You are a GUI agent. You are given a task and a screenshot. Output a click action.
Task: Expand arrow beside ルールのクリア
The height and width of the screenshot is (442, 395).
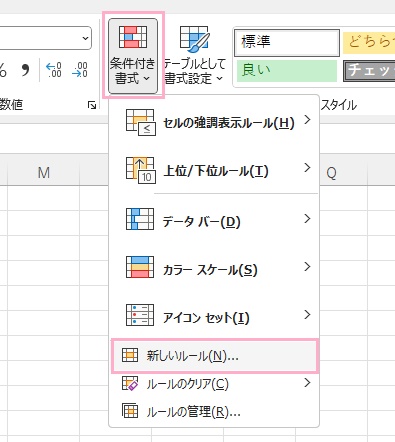pyautogui.click(x=307, y=383)
